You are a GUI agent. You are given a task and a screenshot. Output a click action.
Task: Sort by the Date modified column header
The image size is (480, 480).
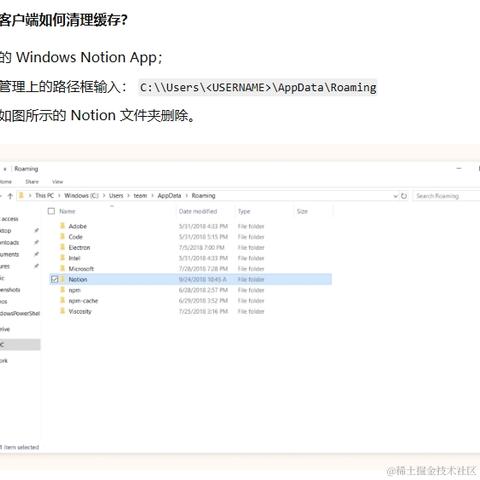coord(198,211)
